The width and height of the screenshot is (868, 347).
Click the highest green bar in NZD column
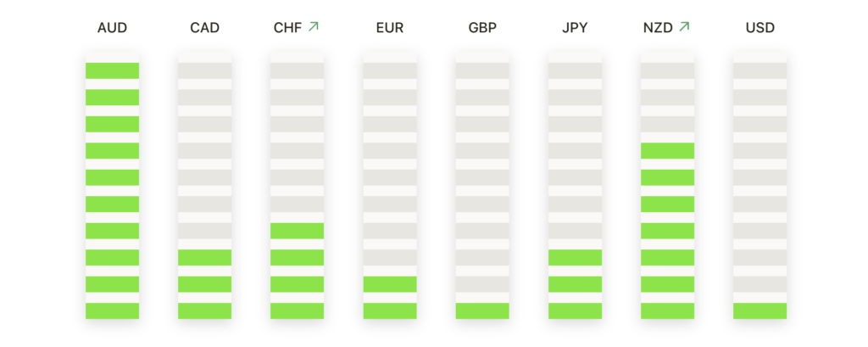pyautogui.click(x=667, y=151)
